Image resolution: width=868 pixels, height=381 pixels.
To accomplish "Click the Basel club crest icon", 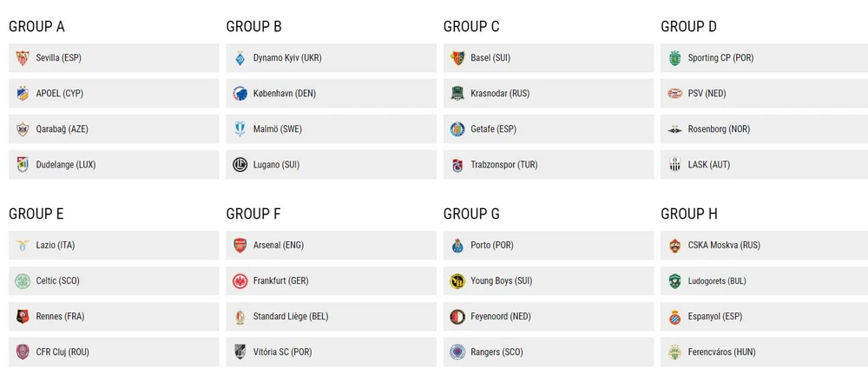I will click(457, 58).
